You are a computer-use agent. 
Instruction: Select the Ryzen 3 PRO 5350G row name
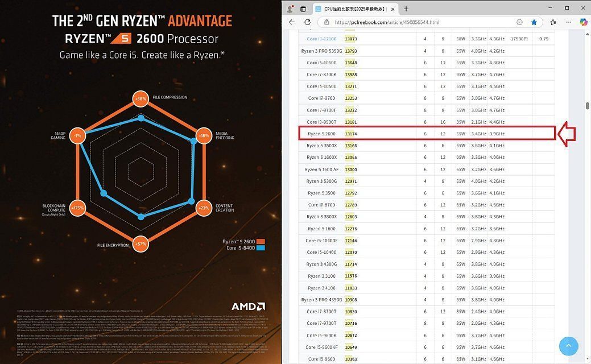tap(321, 51)
